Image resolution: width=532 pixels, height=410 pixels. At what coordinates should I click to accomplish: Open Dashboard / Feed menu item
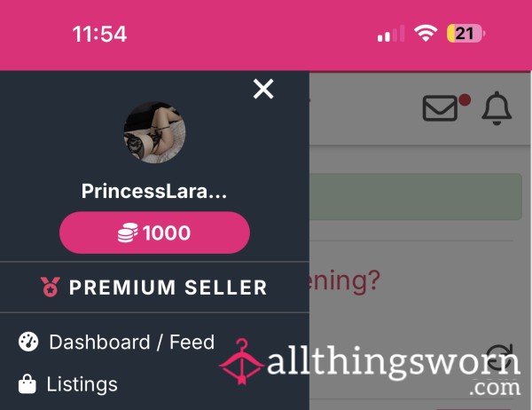pos(116,342)
